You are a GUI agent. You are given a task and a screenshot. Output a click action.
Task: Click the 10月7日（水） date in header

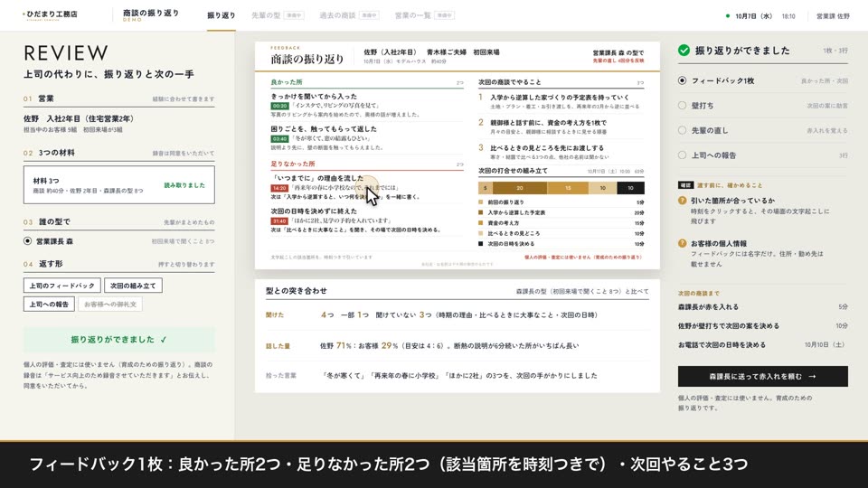click(x=753, y=16)
